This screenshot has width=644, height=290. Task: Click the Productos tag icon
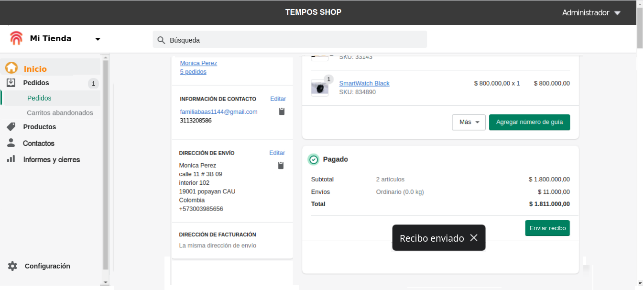(11, 127)
